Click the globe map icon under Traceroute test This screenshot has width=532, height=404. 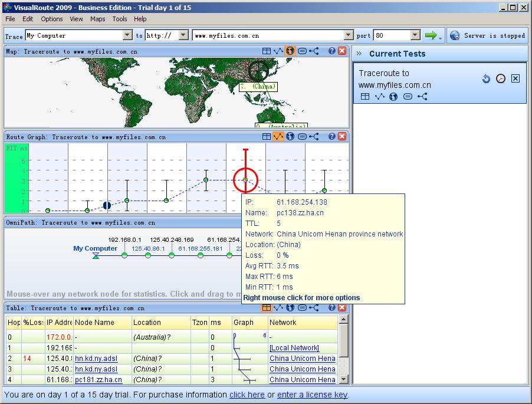[x=393, y=96]
